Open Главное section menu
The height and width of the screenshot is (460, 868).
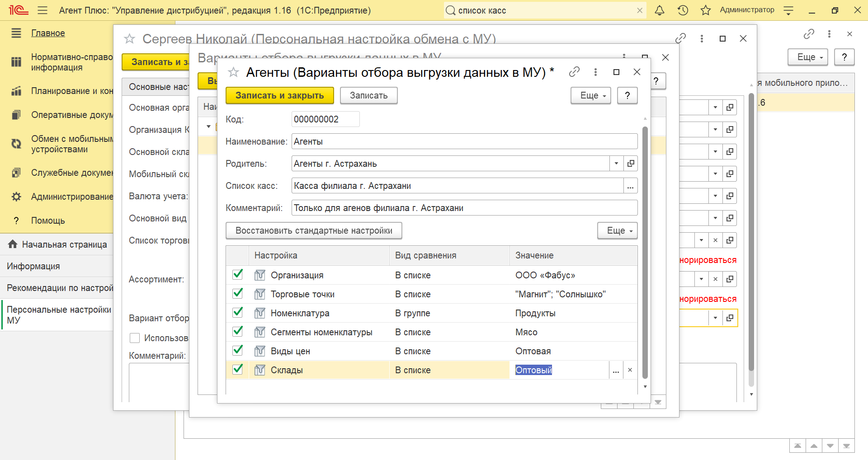48,33
